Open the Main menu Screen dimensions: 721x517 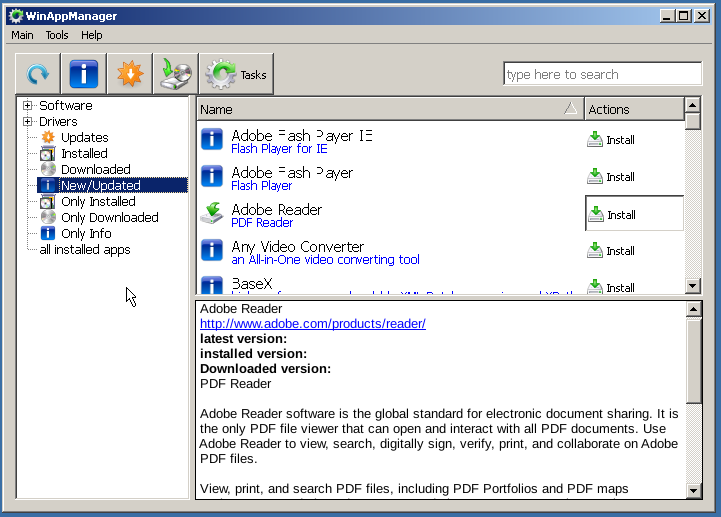click(22, 35)
